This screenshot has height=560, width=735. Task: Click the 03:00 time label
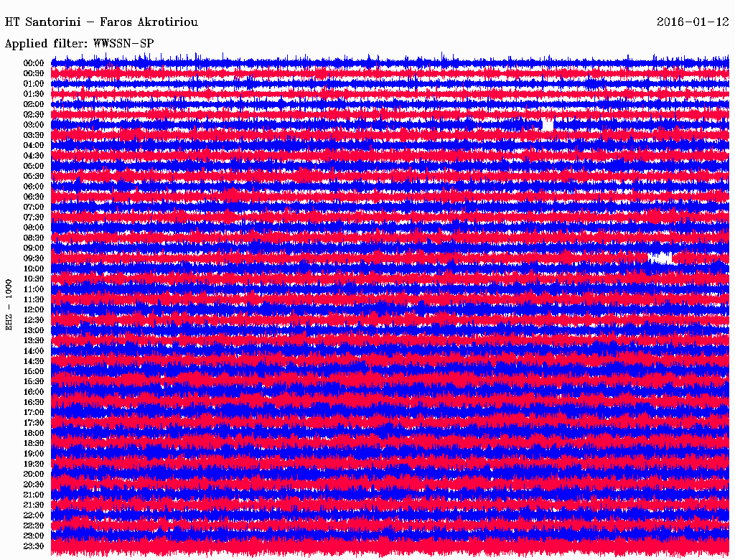click(x=34, y=125)
